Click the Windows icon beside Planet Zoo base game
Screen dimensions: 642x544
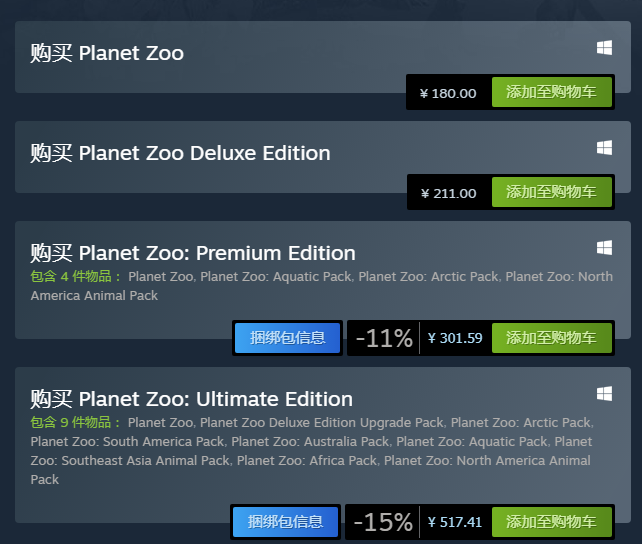(x=604, y=47)
